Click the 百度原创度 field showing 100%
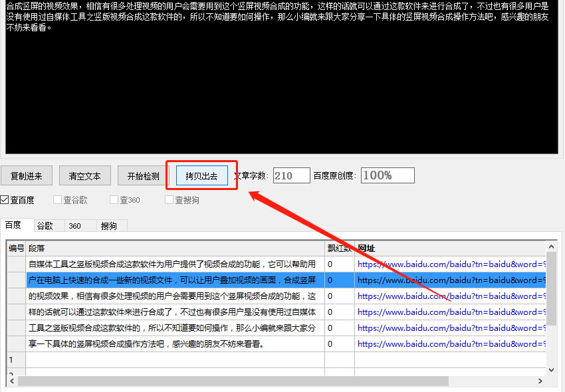Screen dimensions: 565x392 tap(388, 175)
